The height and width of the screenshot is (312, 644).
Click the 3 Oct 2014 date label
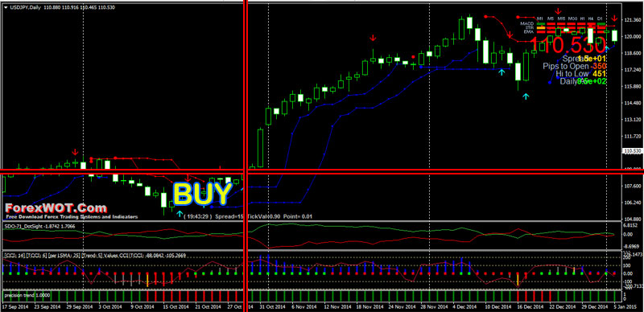pos(110,307)
